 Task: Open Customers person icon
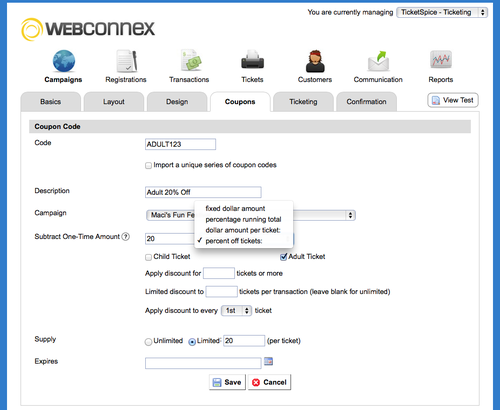tap(315, 61)
